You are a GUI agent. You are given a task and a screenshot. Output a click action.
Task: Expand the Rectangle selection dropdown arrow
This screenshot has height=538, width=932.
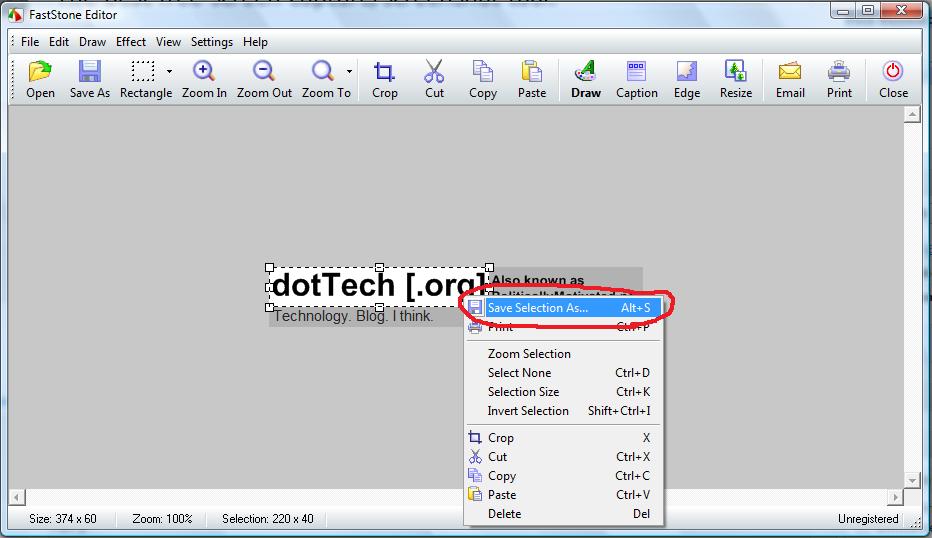pos(169,72)
